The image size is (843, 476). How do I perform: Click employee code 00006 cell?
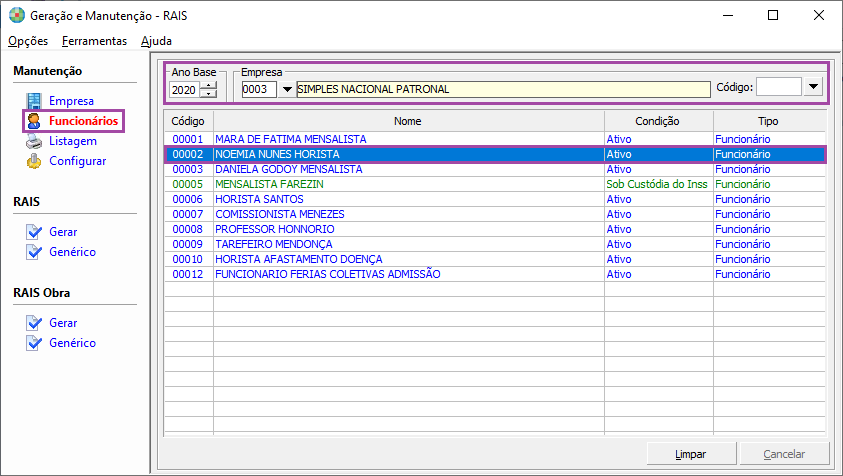(188, 199)
